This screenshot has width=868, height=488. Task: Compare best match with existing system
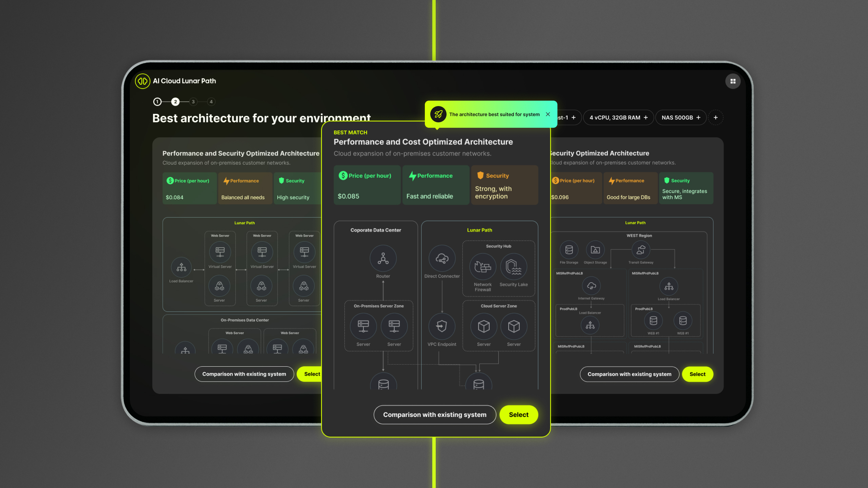coord(435,414)
